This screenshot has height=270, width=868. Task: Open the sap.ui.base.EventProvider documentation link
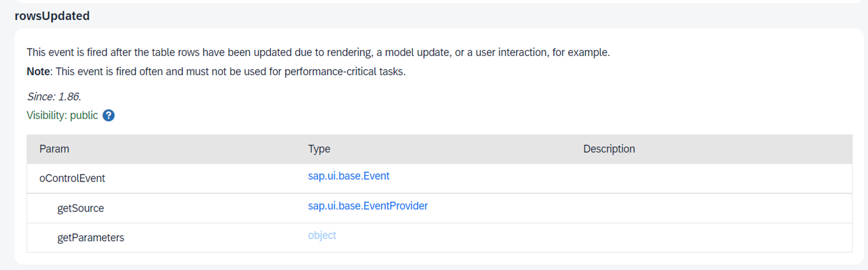[367, 205]
